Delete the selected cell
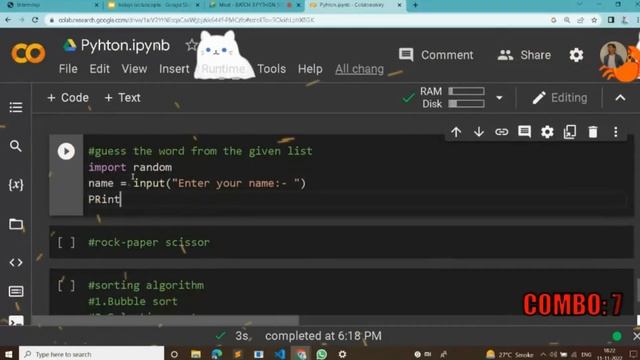 [x=593, y=132]
